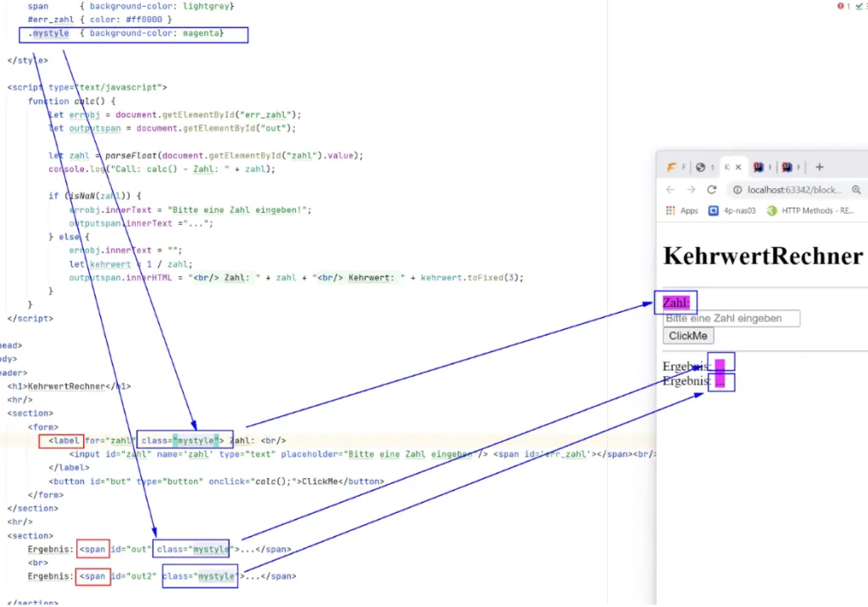Image resolution: width=868 pixels, height=607 pixels.
Task: Click the closing '</style>' tag
Action: 28,60
